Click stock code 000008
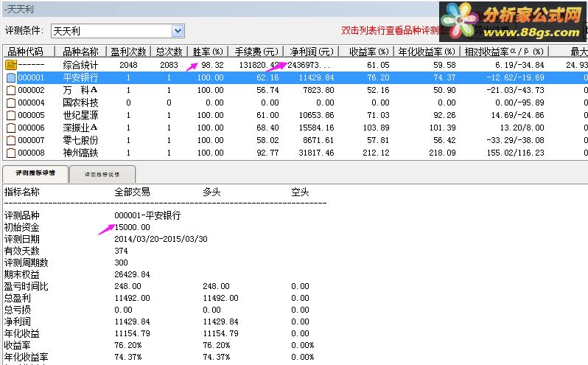Screen dimensions: 588x365 [31, 153]
